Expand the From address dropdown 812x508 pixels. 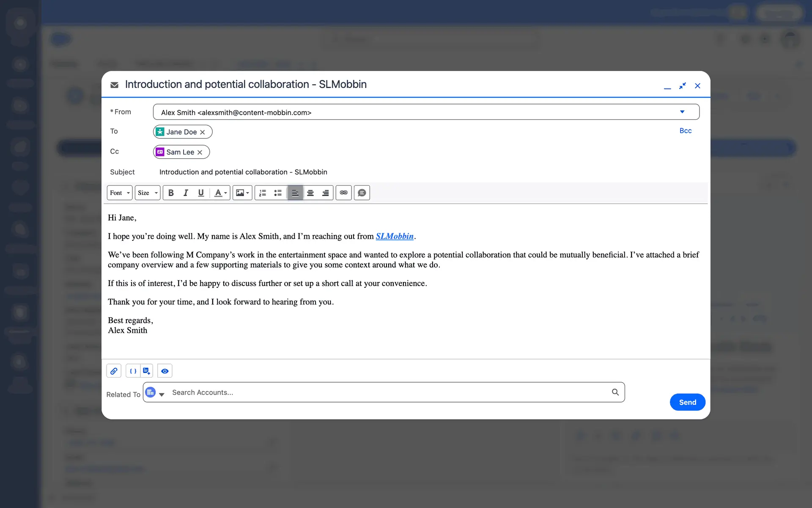click(x=682, y=112)
